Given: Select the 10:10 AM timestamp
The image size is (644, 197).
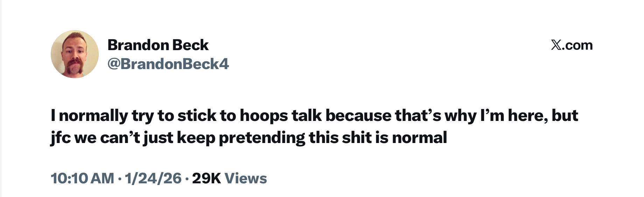Looking at the screenshot, I should click(x=83, y=178).
